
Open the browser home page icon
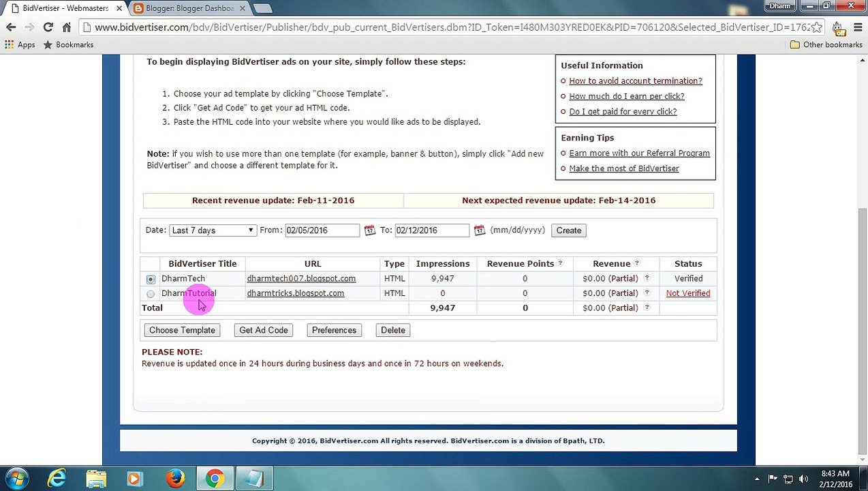coord(66,27)
